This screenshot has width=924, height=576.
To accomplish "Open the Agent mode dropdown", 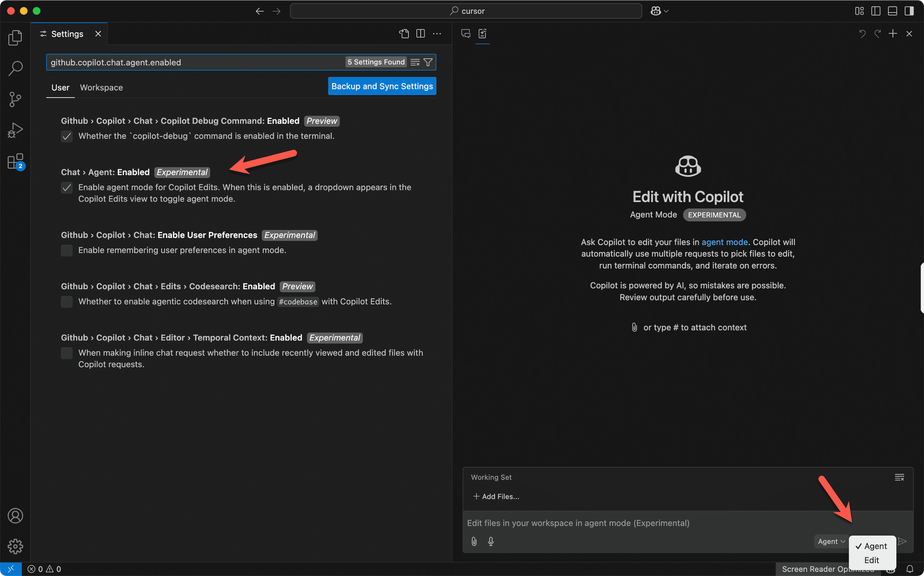I will (831, 541).
